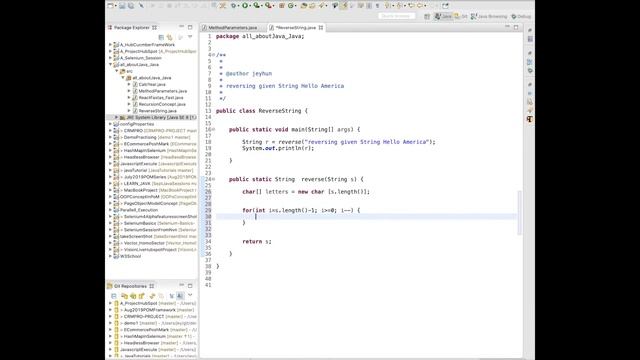Expand the A_HubCucumberFrameWork project
This screenshot has width=640, height=360.
pyautogui.click(x=110, y=45)
